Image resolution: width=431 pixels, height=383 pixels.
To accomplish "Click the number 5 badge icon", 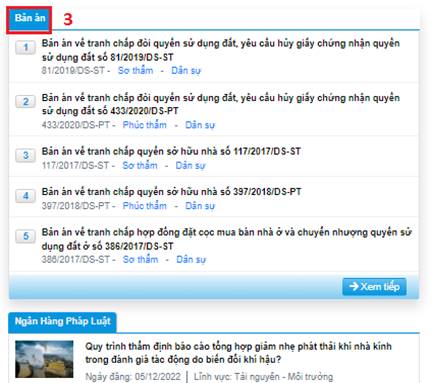I will tap(25, 236).
